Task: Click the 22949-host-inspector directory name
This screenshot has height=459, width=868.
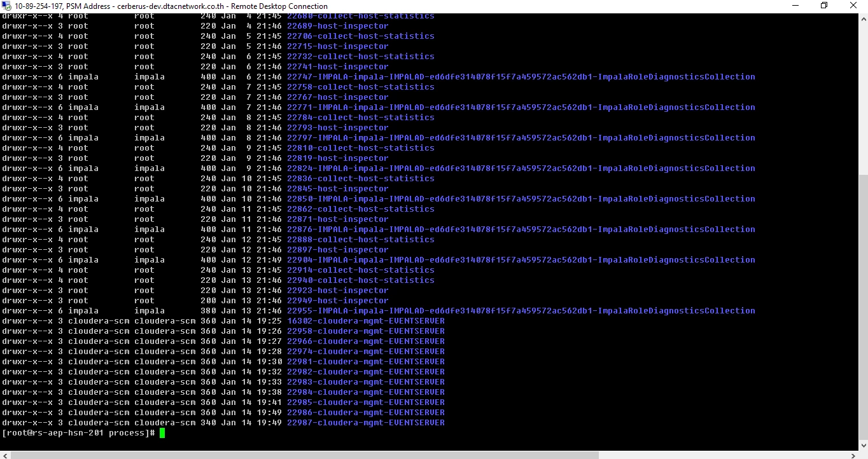Action: click(338, 301)
